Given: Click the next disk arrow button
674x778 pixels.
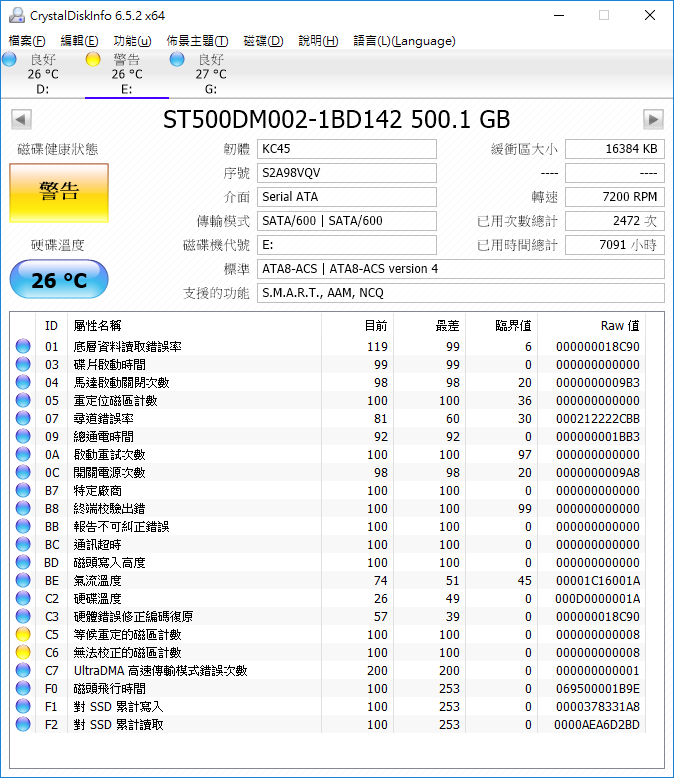Looking at the screenshot, I should (x=653, y=120).
